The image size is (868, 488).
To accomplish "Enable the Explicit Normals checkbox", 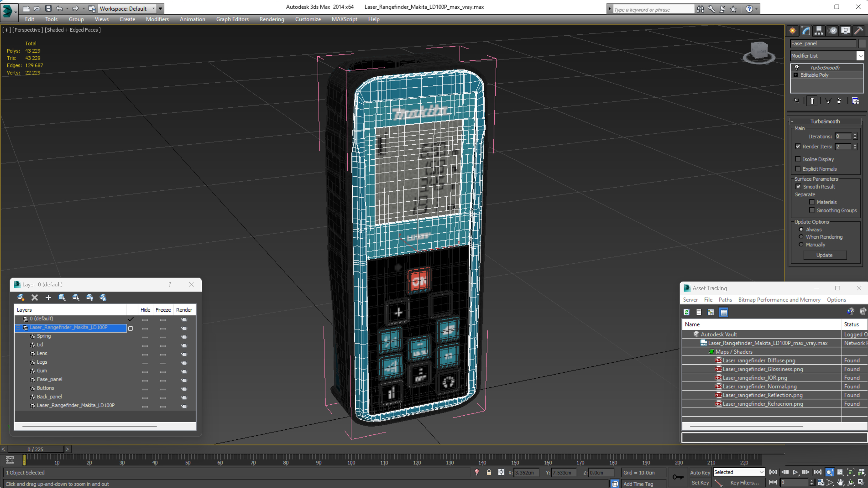I will coord(798,169).
